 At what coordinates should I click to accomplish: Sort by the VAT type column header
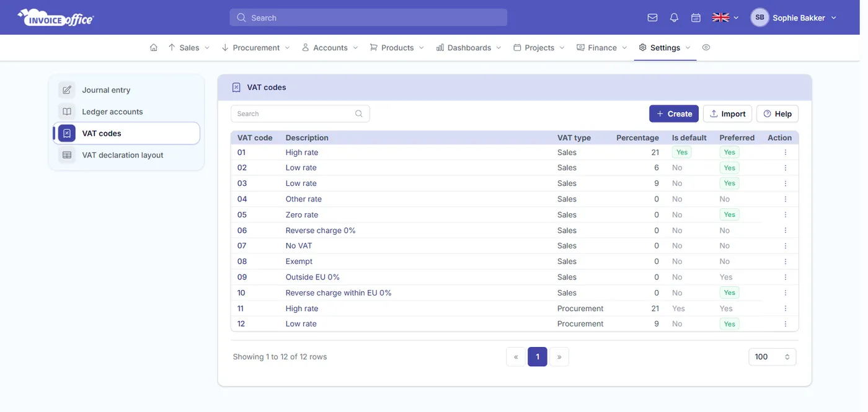(x=574, y=138)
